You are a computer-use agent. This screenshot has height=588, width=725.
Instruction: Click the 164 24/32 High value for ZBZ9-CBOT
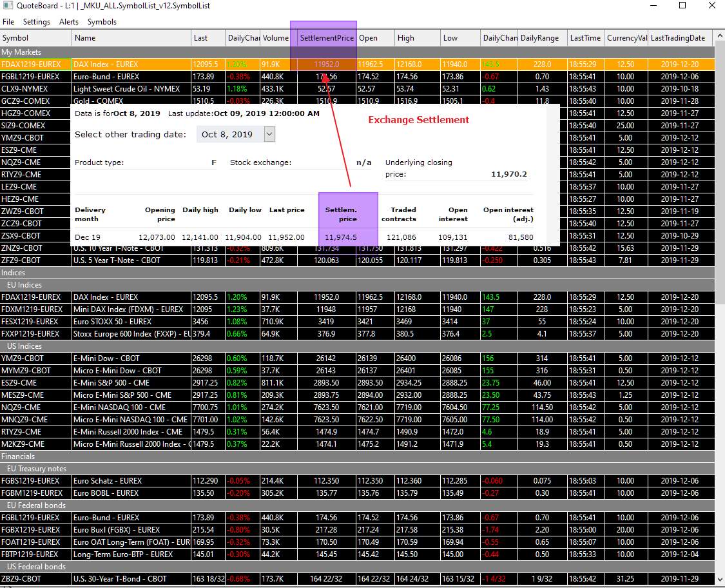click(x=412, y=579)
